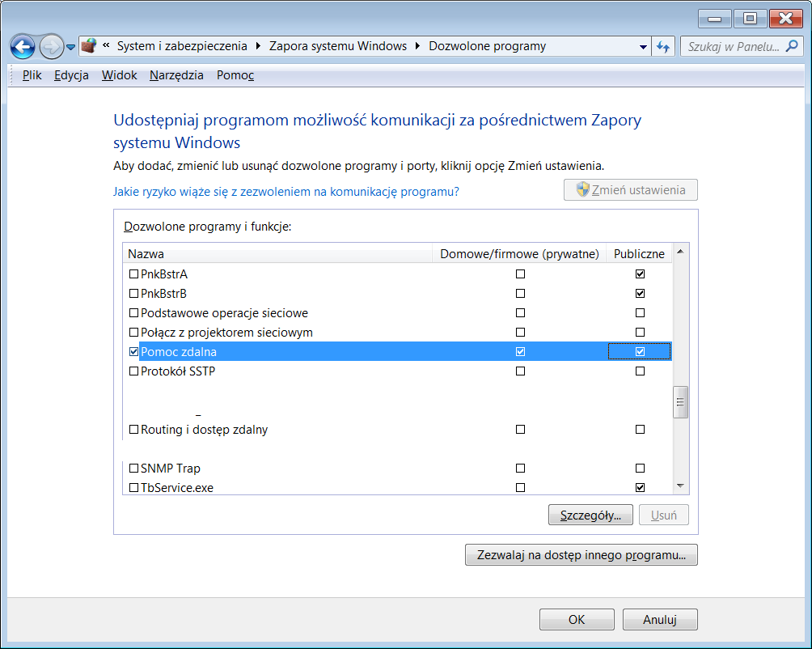Click the Publiczne column header
The image size is (812, 649).
click(x=639, y=254)
